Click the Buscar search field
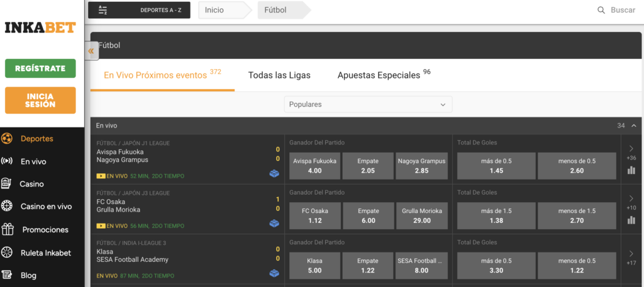644x287 pixels. [x=623, y=10]
